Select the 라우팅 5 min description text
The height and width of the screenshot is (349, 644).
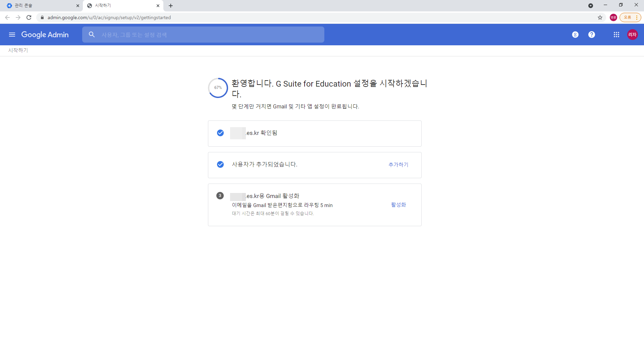282,205
